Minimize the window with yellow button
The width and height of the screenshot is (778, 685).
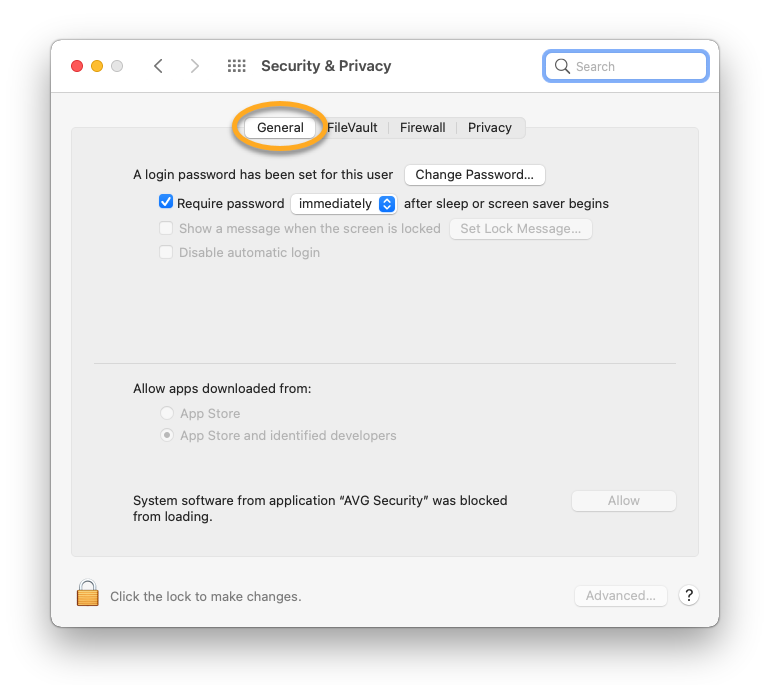(x=97, y=66)
